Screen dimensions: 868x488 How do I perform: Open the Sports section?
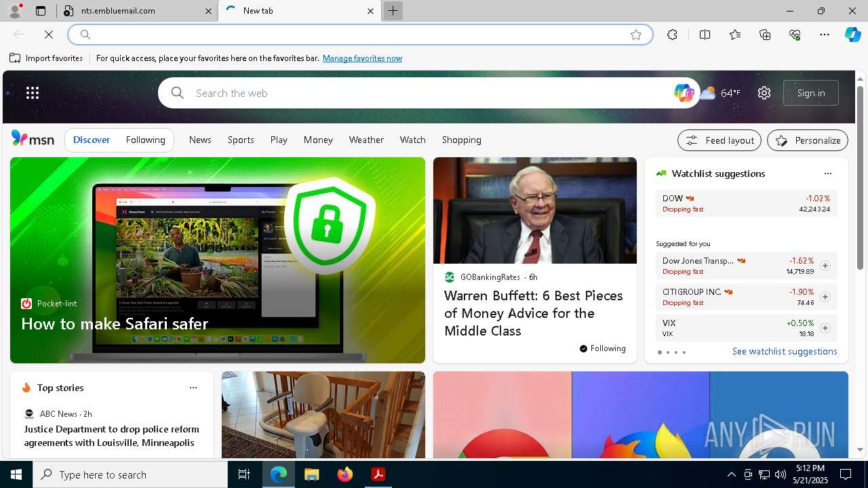pos(241,140)
